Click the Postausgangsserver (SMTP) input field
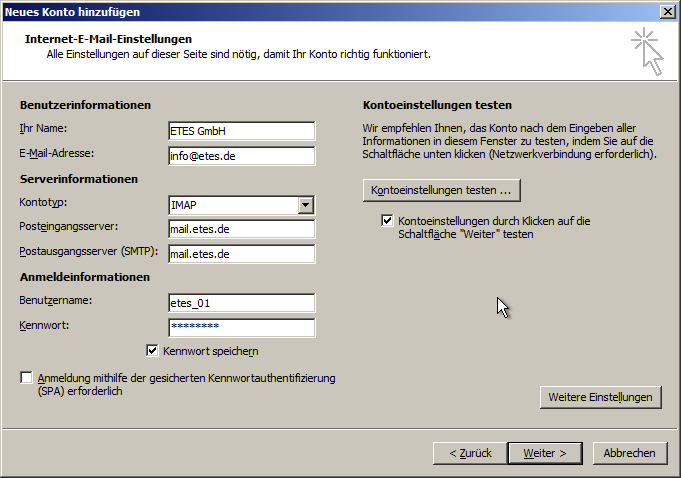 tap(241, 254)
